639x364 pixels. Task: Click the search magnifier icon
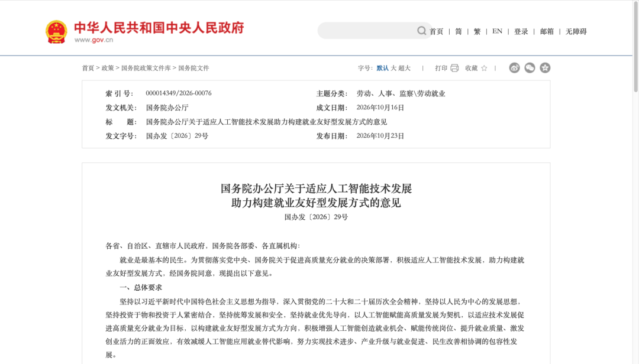(421, 31)
